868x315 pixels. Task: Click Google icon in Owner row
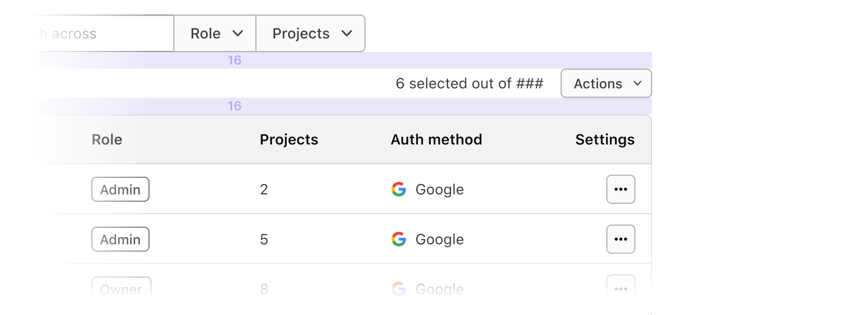click(399, 288)
